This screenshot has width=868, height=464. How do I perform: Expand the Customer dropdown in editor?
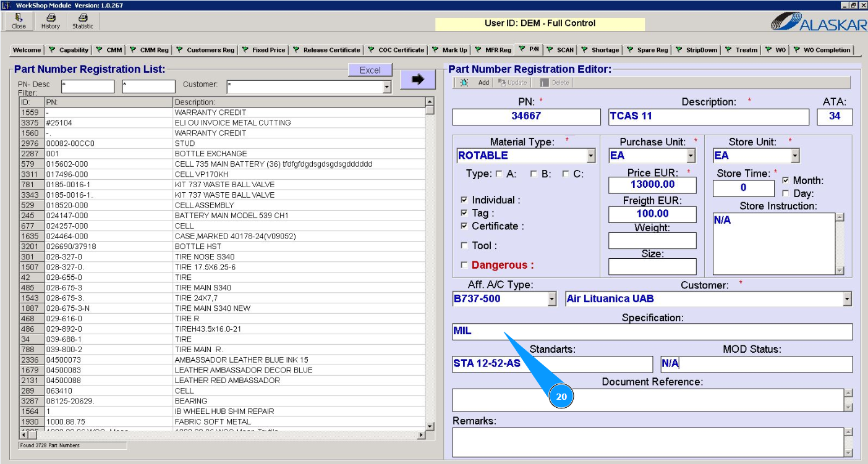[x=846, y=299]
